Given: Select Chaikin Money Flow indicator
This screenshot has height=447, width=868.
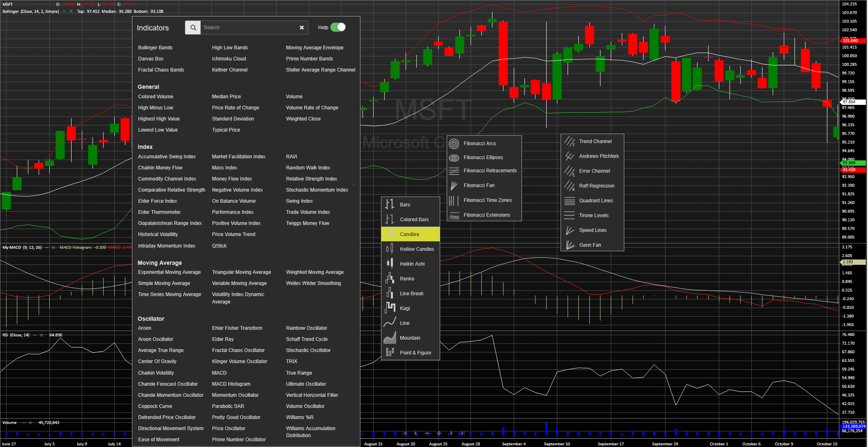Looking at the screenshot, I should click(160, 168).
